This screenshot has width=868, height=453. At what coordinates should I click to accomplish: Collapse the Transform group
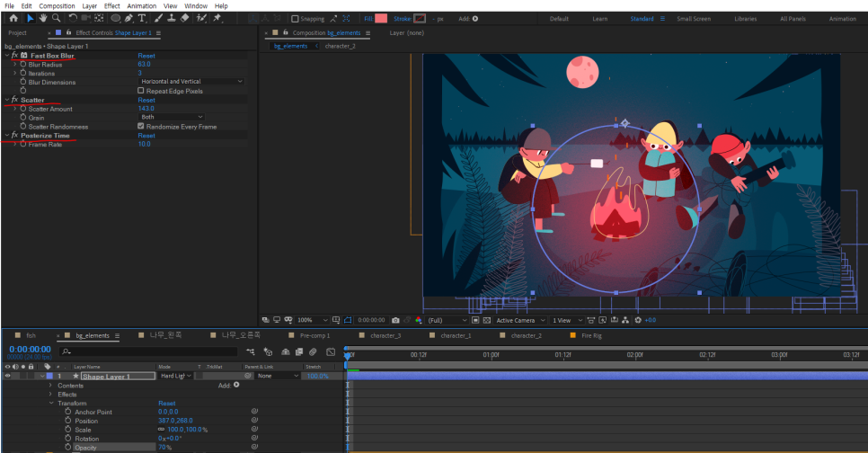51,404
